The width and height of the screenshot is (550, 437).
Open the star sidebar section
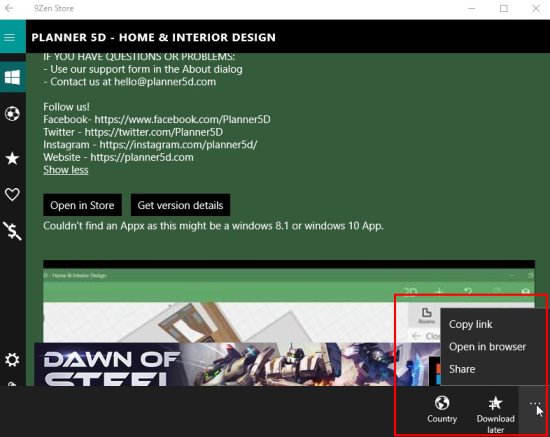[12, 158]
